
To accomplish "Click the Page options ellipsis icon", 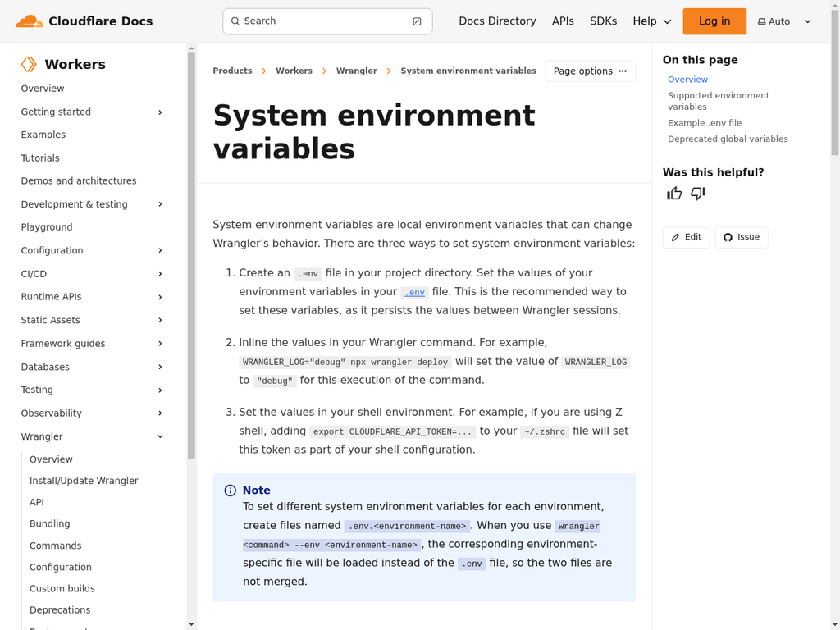I will click(623, 71).
